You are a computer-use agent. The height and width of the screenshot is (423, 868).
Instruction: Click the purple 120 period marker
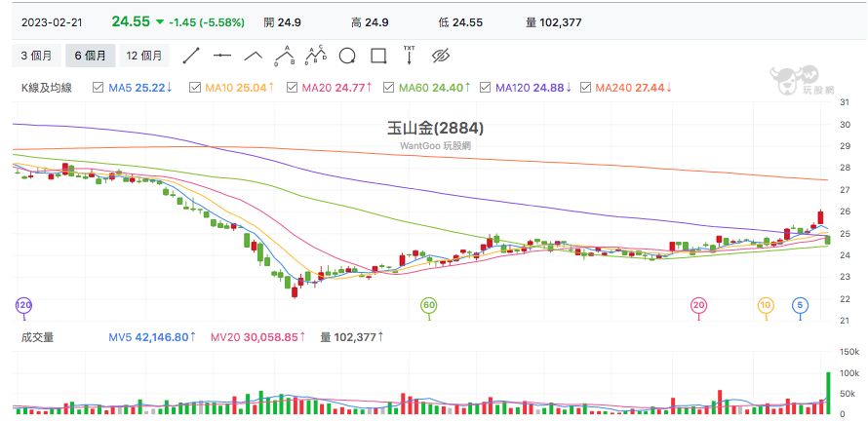(x=22, y=305)
